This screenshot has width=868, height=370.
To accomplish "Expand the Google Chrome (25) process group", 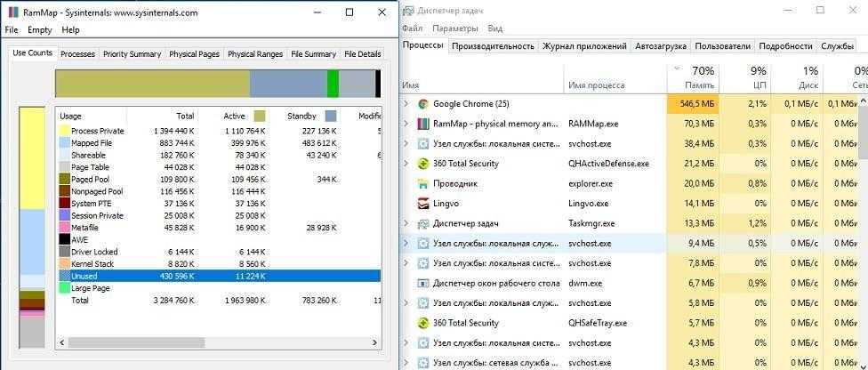I will [406, 105].
